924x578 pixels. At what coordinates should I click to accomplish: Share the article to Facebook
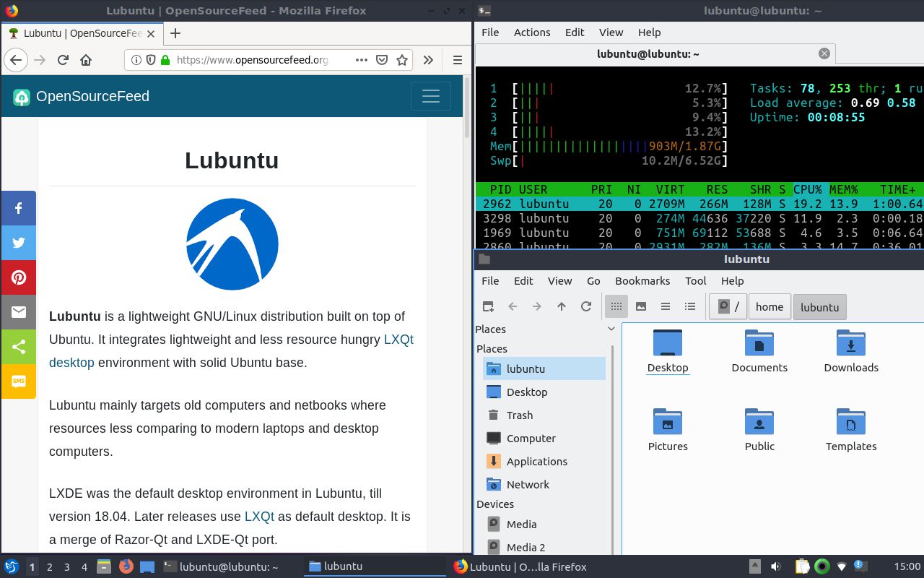pyautogui.click(x=19, y=208)
